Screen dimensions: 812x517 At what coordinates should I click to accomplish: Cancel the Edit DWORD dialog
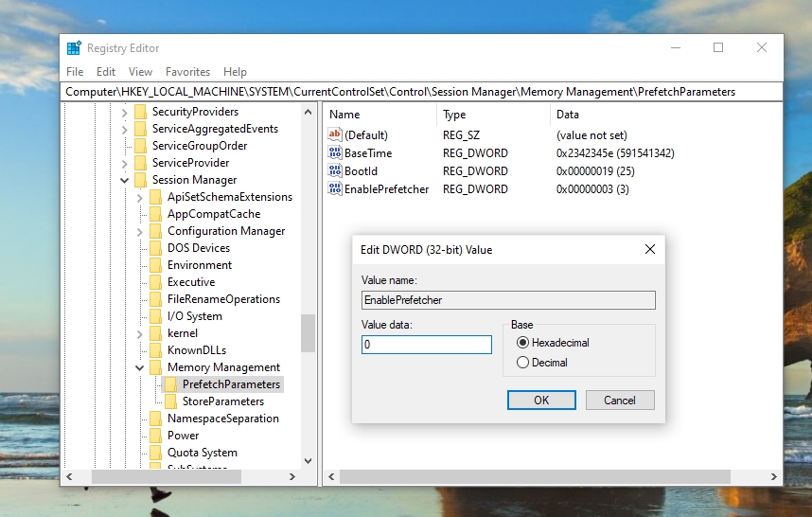click(619, 401)
